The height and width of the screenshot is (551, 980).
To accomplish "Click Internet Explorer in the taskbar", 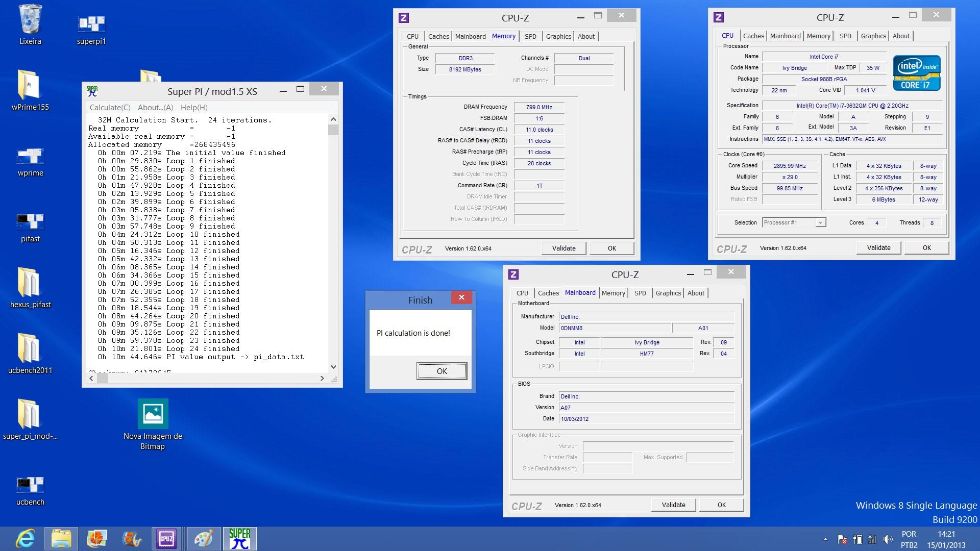I will click(x=26, y=539).
